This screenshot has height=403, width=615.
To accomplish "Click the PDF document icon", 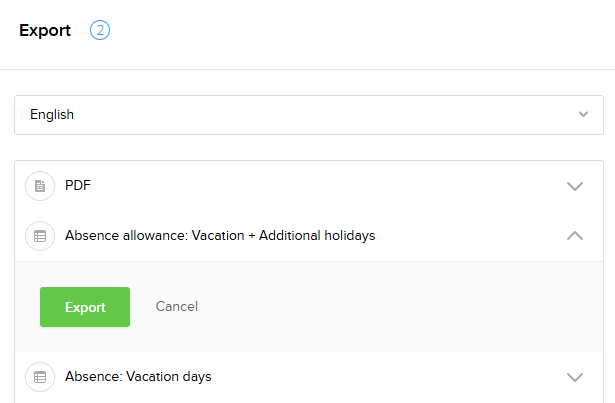I will coord(40,186).
